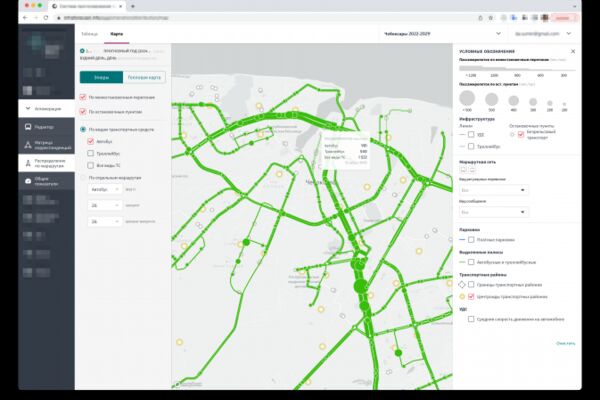Uncheck the Безрельсовый транспорт stops checkbox
Screen dimensions: 600x400
pyautogui.click(x=521, y=134)
